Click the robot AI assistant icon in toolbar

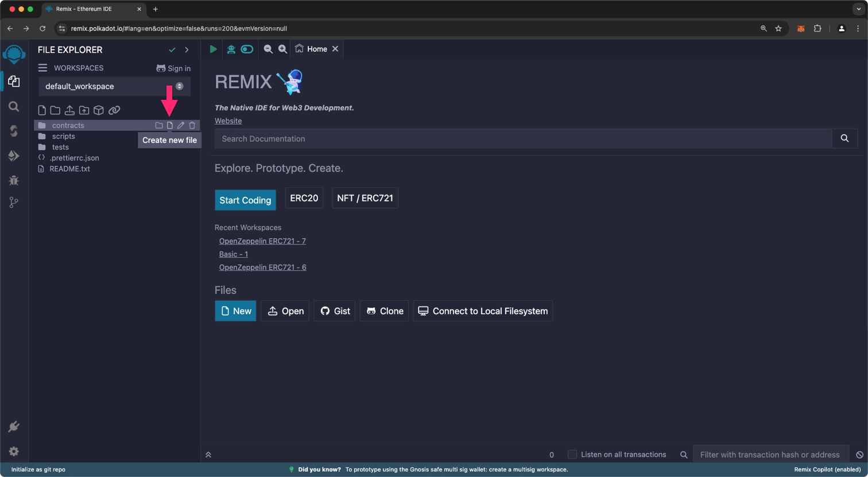(x=231, y=49)
